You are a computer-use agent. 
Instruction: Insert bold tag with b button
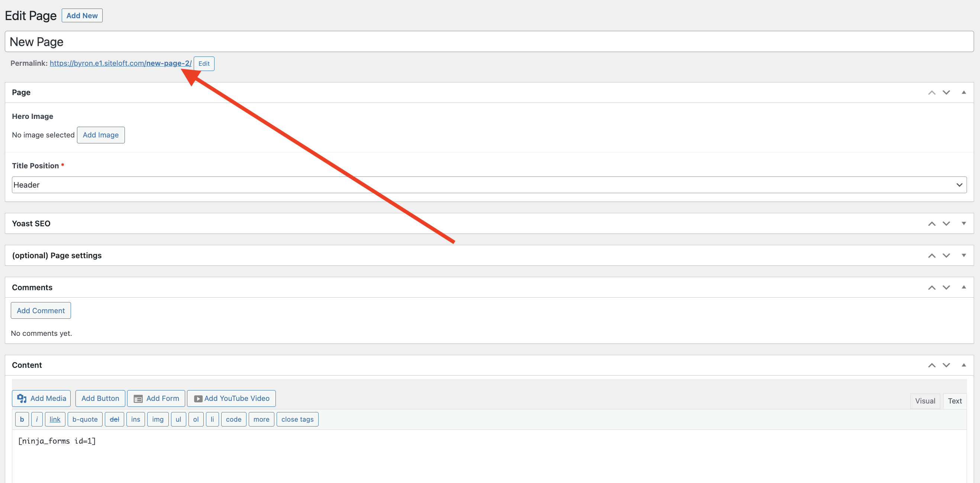pyautogui.click(x=22, y=419)
